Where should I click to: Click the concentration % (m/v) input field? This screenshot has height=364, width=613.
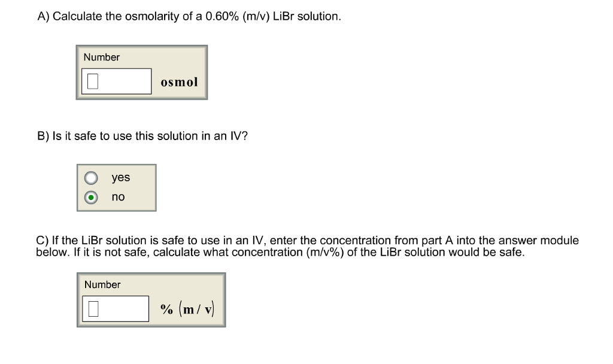coord(116,308)
